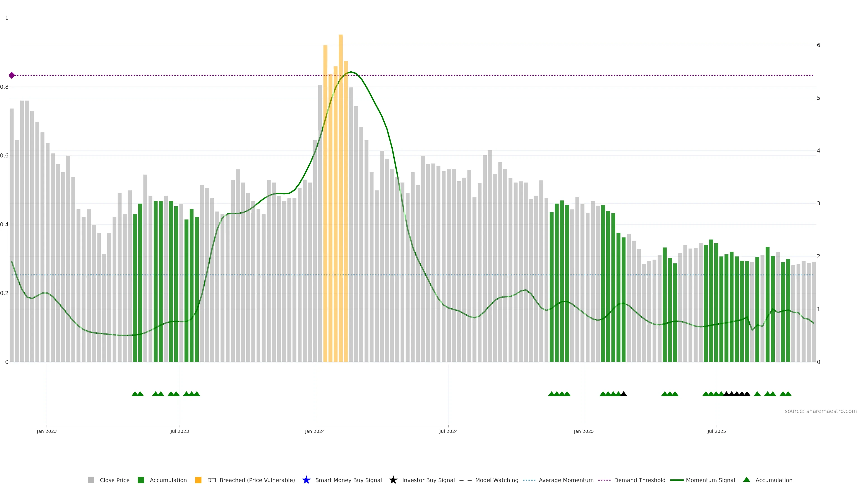Screen dimensions: 868x488
Task: Click the green Accumulation triangle legend icon
Action: [746, 480]
